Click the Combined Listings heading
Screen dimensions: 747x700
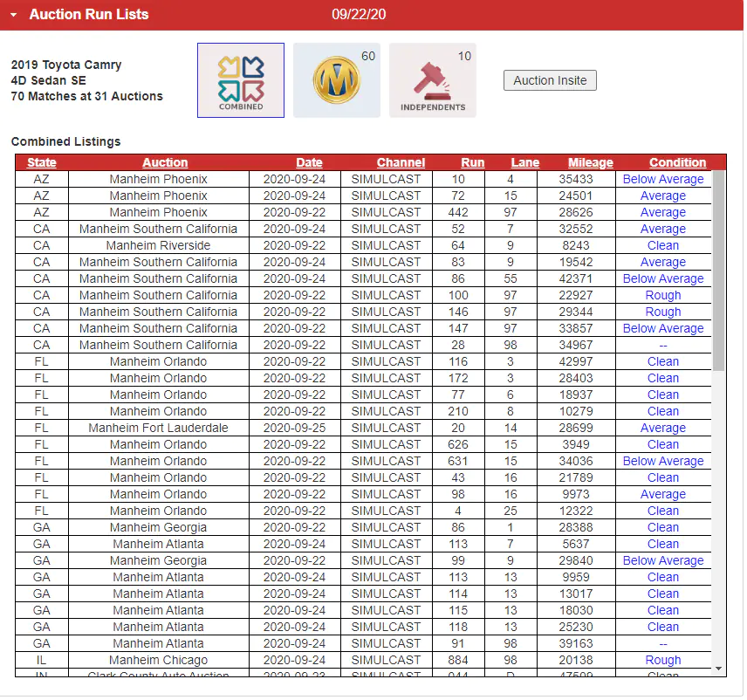66,142
